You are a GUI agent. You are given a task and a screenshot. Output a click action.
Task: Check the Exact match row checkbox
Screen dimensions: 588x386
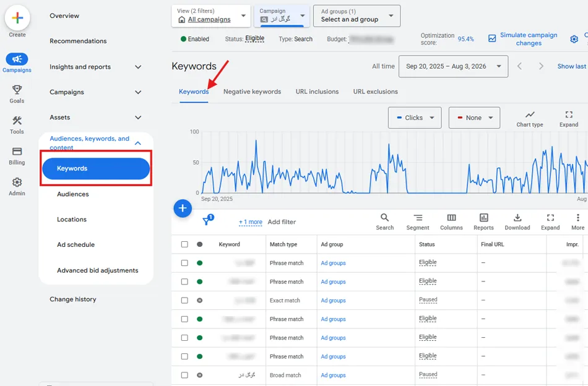184,301
